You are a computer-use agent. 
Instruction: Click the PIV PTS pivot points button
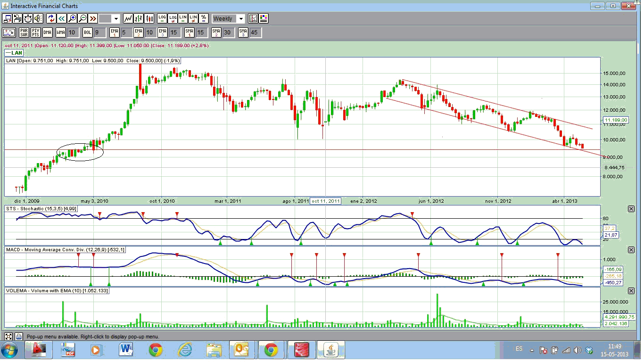(x=36, y=33)
